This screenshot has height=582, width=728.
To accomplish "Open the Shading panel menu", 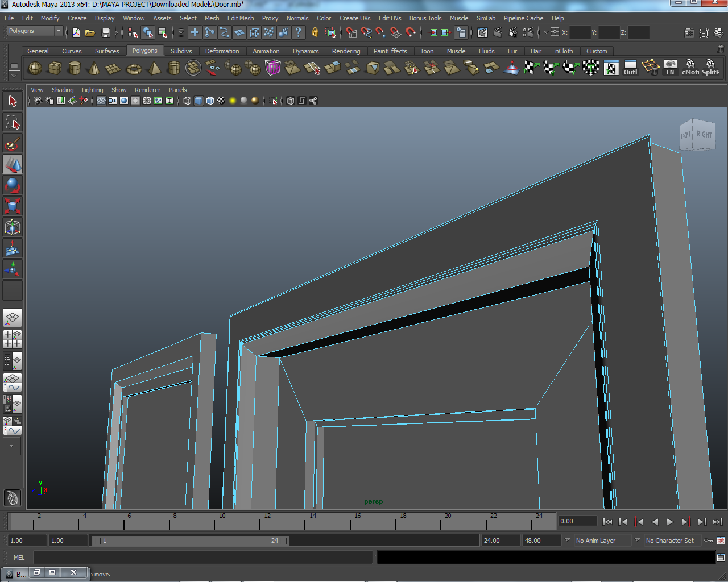I will click(x=63, y=90).
